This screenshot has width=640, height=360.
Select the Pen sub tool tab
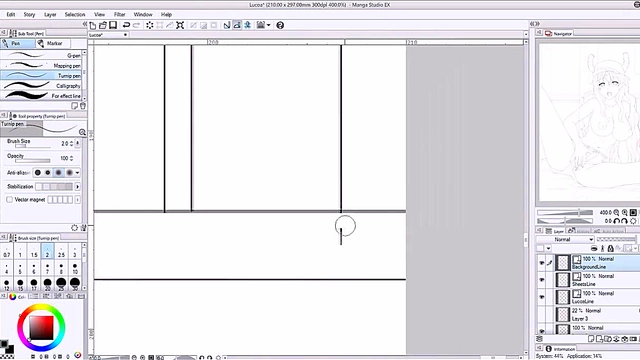click(17, 43)
